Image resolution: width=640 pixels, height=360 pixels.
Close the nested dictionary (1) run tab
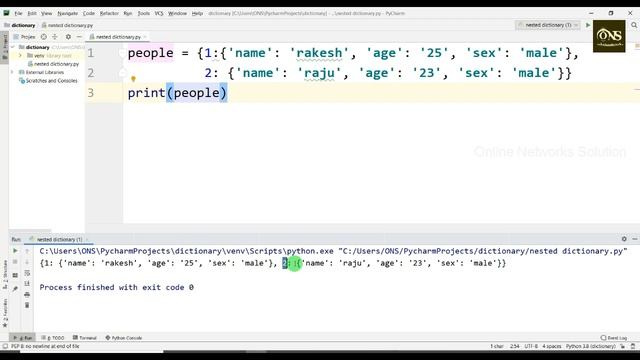(87, 240)
